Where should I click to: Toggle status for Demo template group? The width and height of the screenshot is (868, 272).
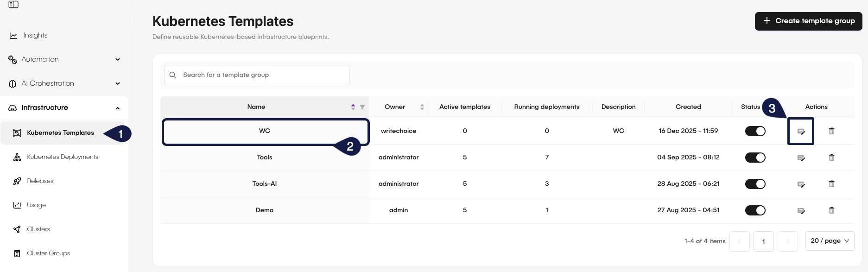point(755,210)
